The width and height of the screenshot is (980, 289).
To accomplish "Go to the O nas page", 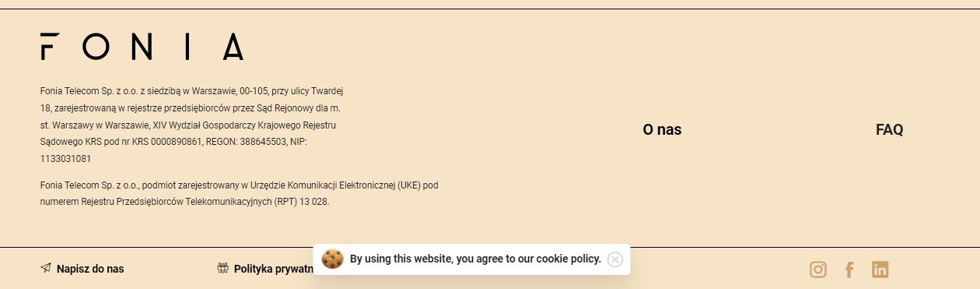I will click(662, 130).
